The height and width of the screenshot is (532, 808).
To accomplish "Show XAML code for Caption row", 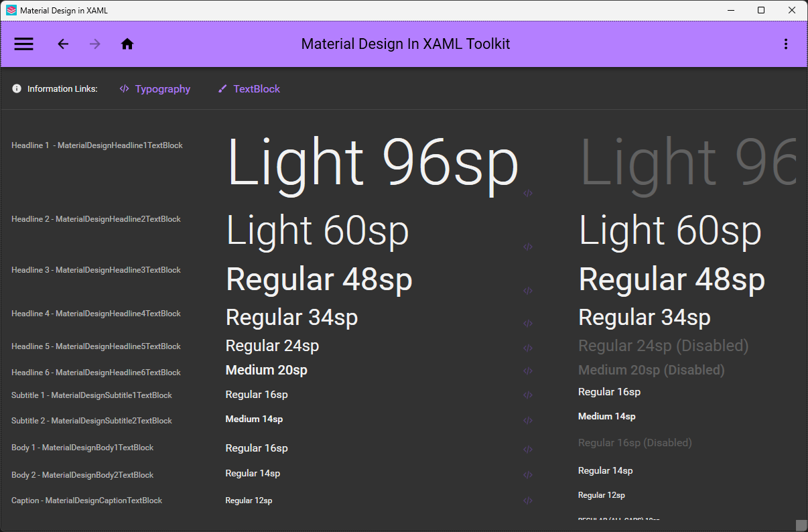I will point(528,501).
